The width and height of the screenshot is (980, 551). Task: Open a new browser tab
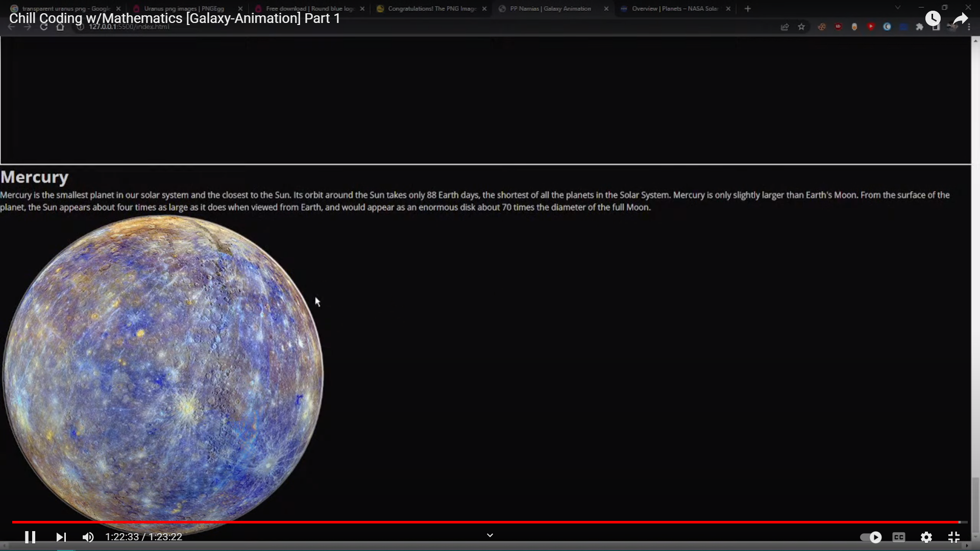(x=748, y=9)
